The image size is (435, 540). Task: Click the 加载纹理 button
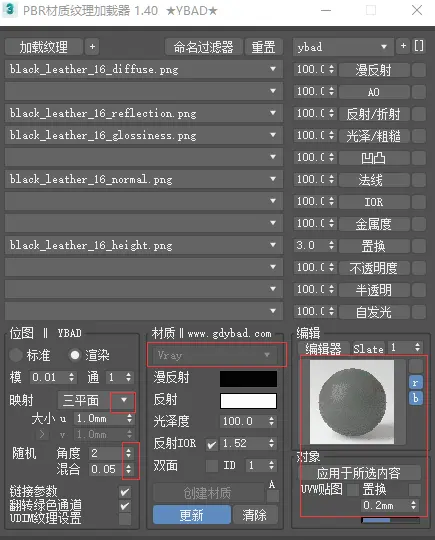[x=44, y=47]
